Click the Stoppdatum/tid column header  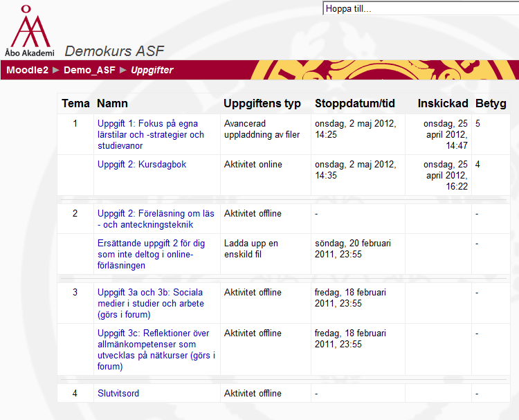click(355, 103)
